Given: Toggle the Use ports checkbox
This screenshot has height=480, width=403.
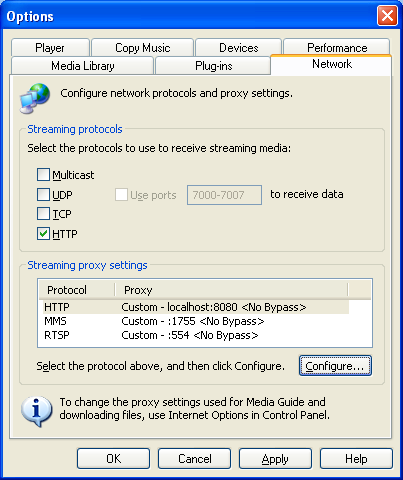Looking at the screenshot, I should coord(121,195).
